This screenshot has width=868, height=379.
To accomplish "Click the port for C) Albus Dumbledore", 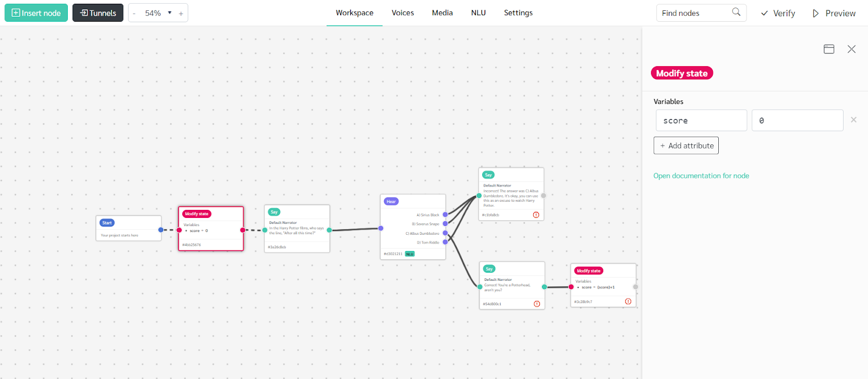I will (445, 233).
